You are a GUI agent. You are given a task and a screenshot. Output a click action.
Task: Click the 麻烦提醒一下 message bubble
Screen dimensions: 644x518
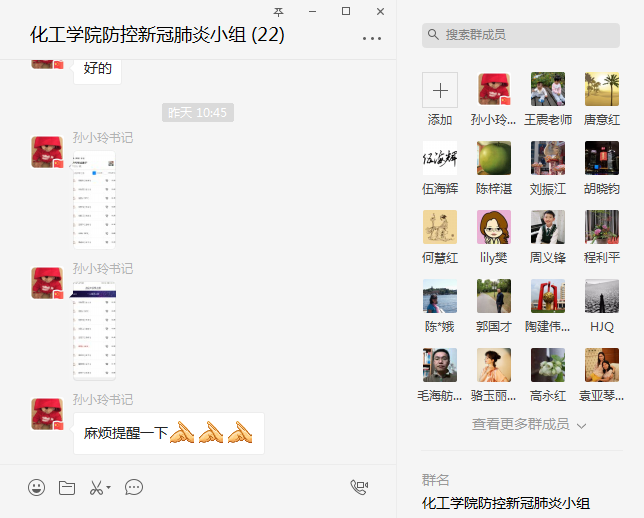(x=168, y=434)
